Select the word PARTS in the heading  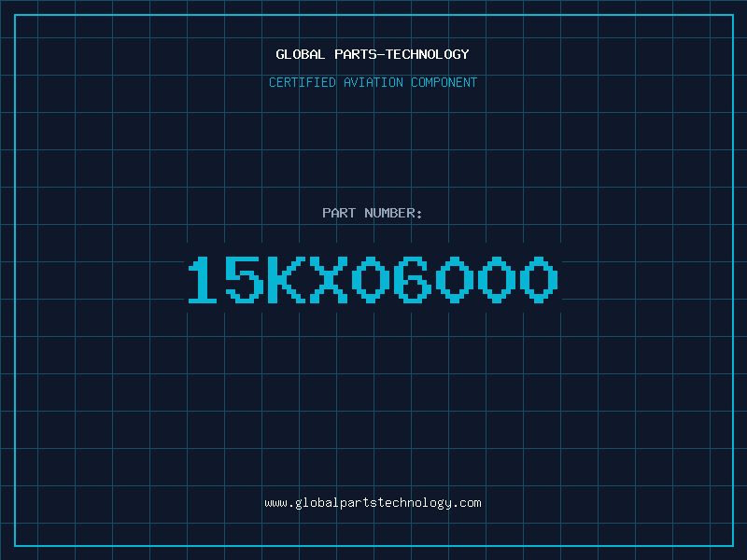(356, 54)
